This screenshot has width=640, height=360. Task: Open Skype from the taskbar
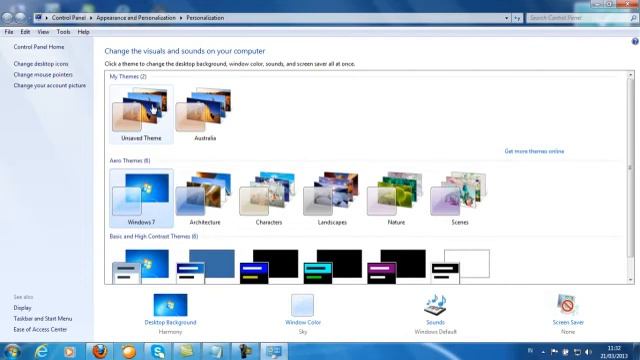pos(158,351)
